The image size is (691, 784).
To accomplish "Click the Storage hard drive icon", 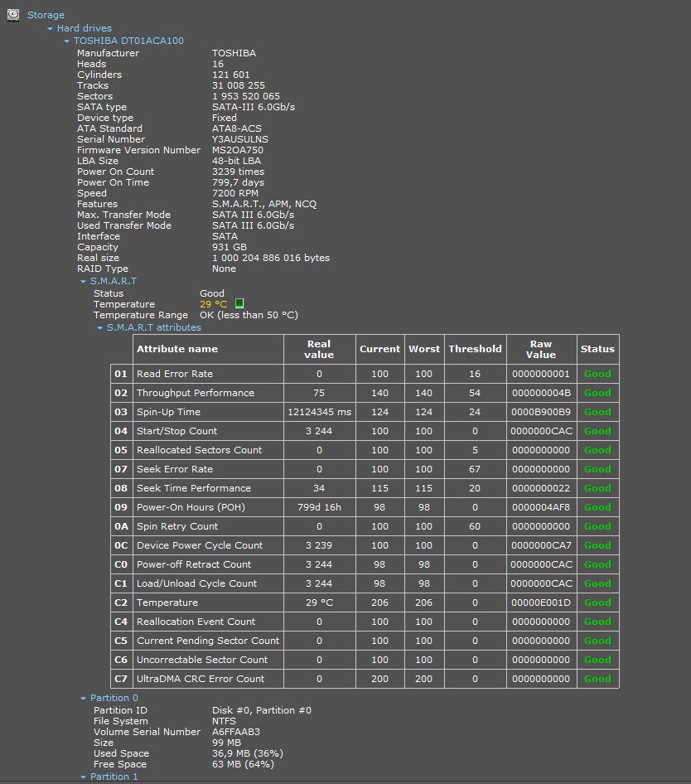I will click(x=13, y=15).
